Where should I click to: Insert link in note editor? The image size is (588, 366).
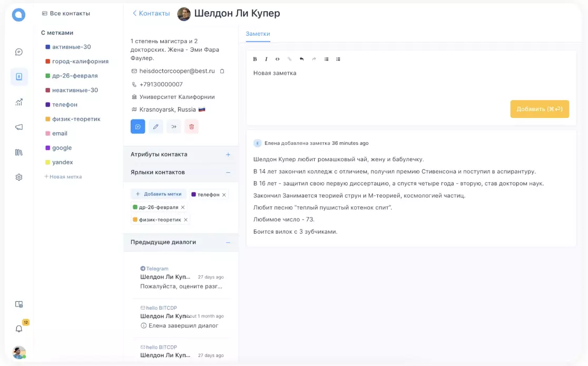tap(289, 59)
